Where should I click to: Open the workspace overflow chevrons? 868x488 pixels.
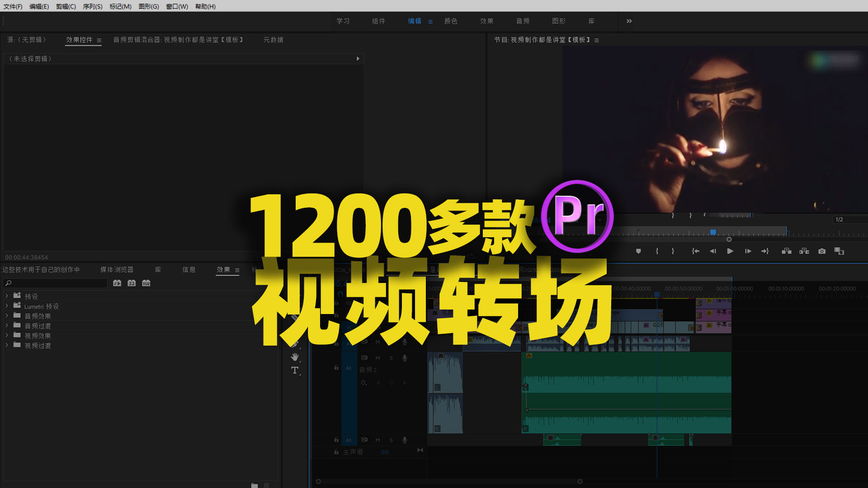click(x=629, y=21)
